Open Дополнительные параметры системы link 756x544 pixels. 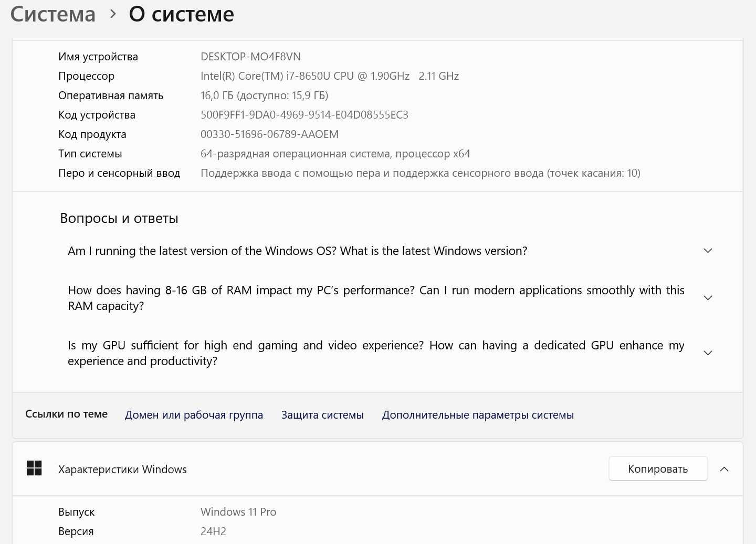point(478,415)
